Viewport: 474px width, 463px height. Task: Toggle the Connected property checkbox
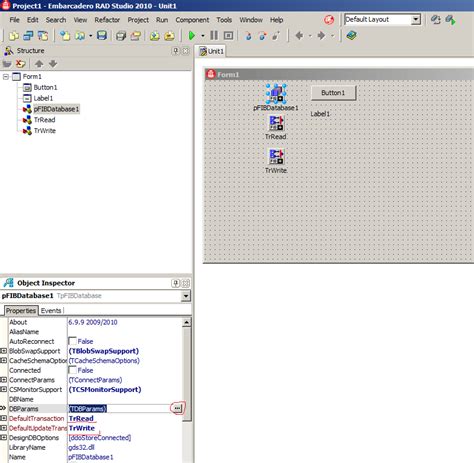[x=72, y=370]
